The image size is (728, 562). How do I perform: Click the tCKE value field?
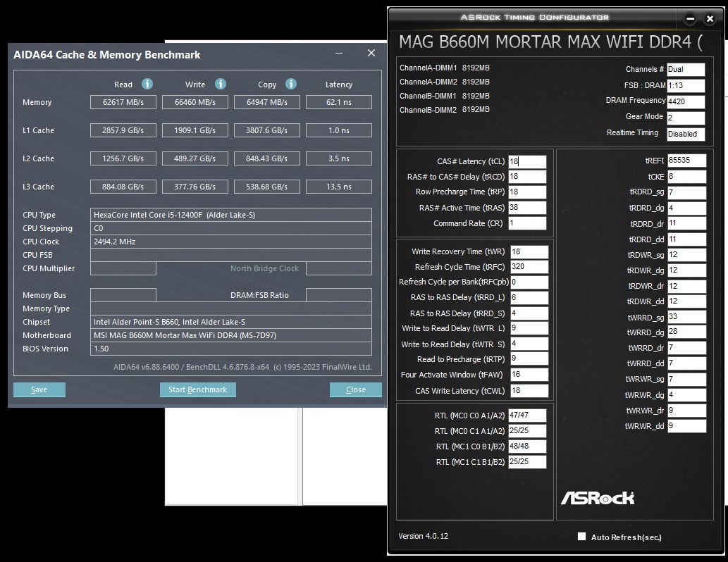(x=687, y=177)
